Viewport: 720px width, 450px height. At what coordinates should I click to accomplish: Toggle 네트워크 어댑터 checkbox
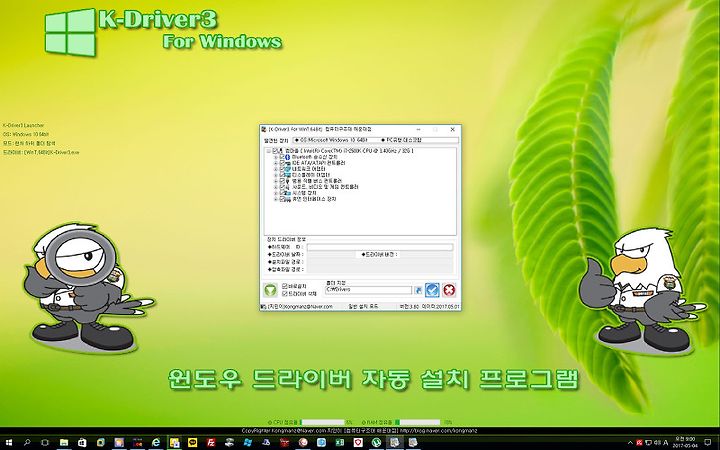[282, 169]
